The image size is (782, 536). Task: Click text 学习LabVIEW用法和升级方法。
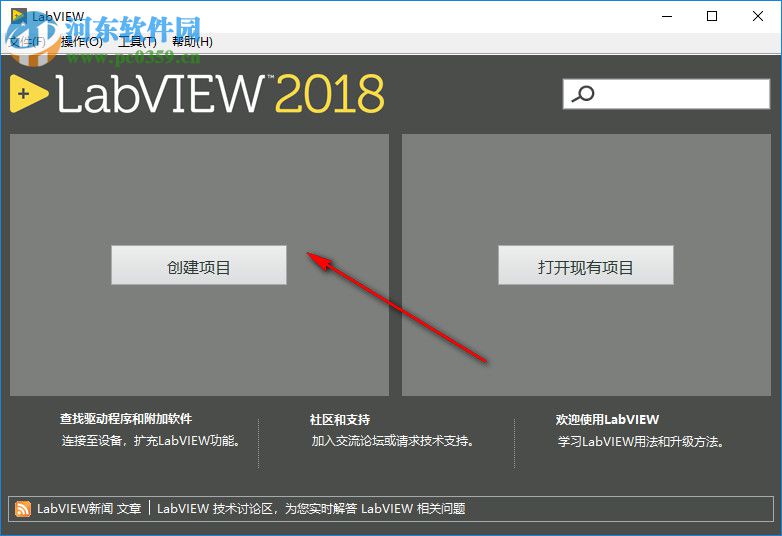(641, 441)
